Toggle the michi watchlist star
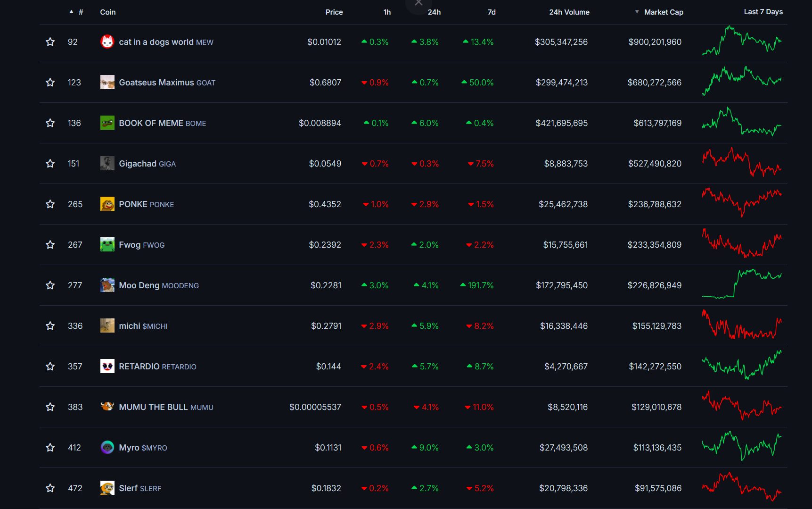 click(x=50, y=326)
